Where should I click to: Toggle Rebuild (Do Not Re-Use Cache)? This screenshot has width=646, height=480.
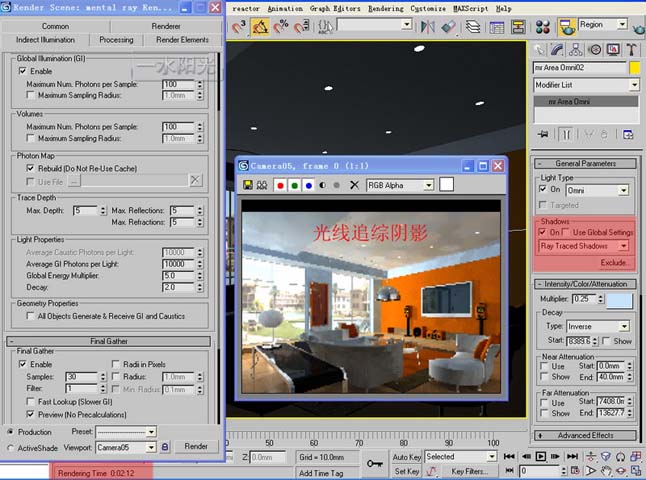30,168
